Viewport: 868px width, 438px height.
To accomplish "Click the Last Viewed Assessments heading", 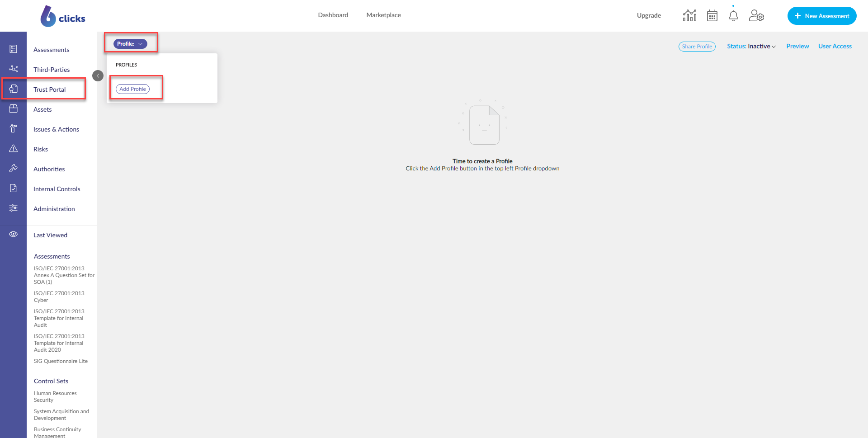I will tap(52, 256).
